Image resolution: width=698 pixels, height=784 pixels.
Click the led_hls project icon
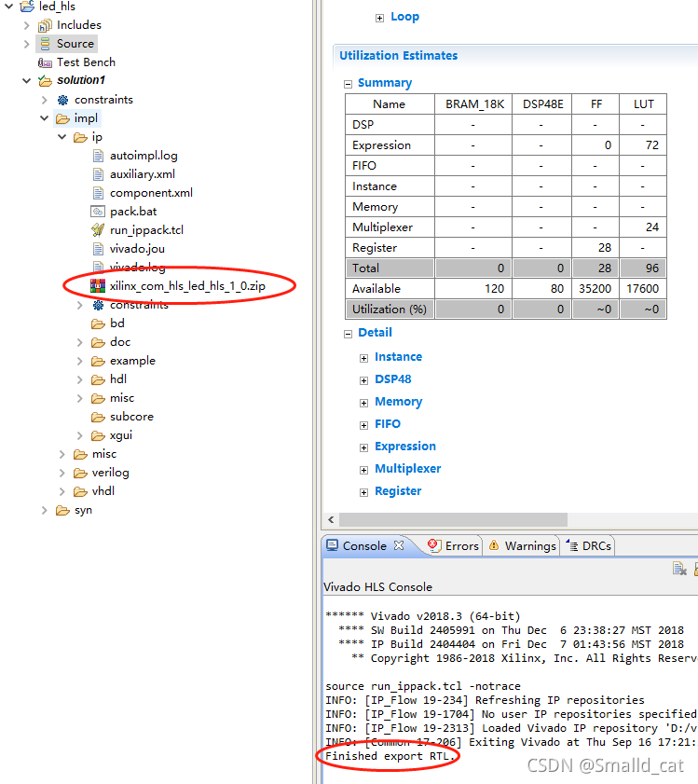pyautogui.click(x=27, y=6)
